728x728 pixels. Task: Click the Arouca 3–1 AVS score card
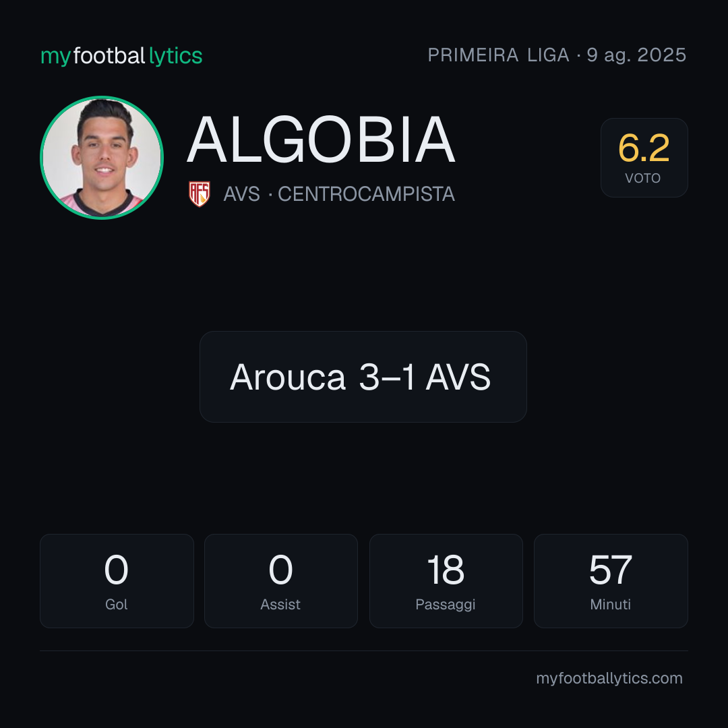(363, 377)
